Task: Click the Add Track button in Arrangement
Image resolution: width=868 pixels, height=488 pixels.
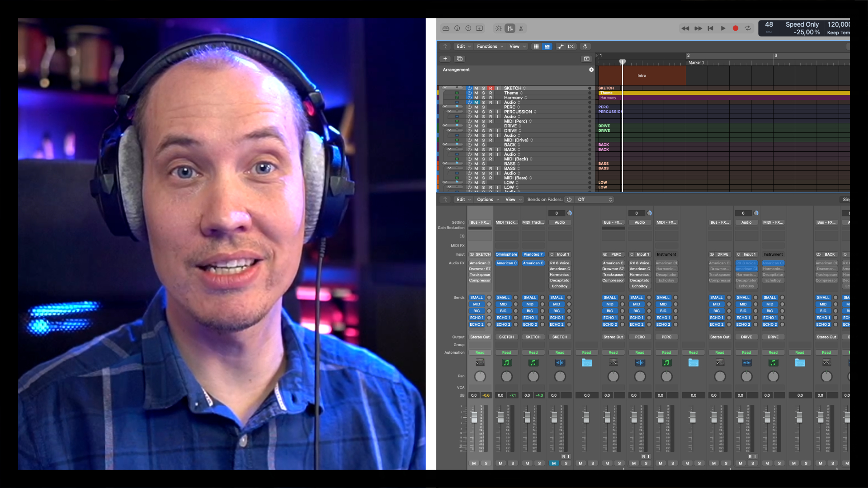Action: click(445, 58)
